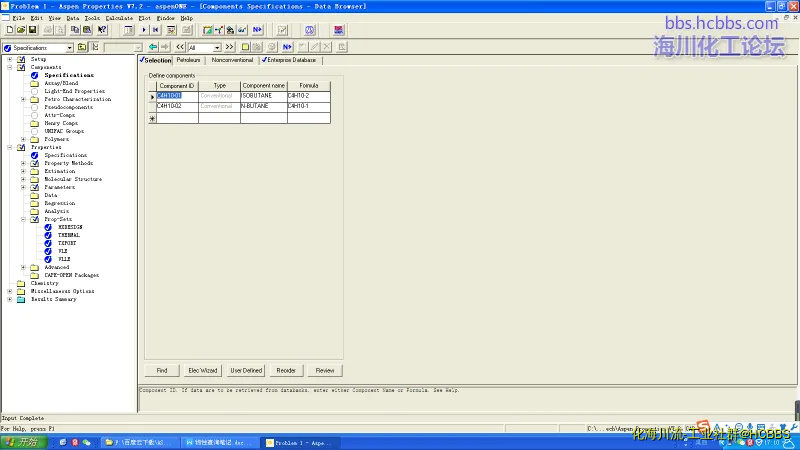The image size is (800, 450).
Task: Expand the Setup tree node
Action: click(10, 59)
